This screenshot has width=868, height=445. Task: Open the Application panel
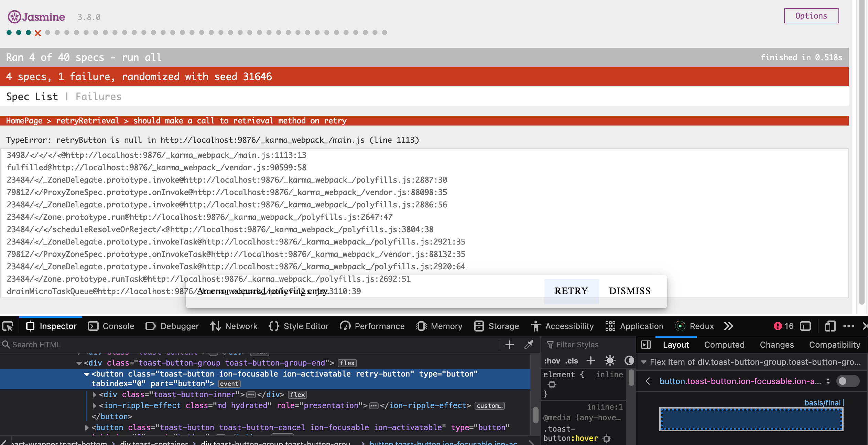click(x=634, y=326)
